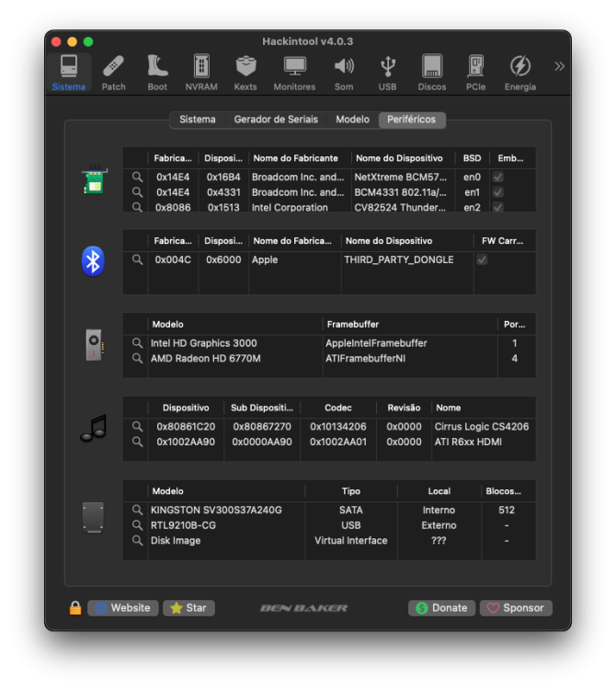The image size is (616, 690).
Task: Sort graphics table by Framebuffer column
Action: click(x=410, y=325)
